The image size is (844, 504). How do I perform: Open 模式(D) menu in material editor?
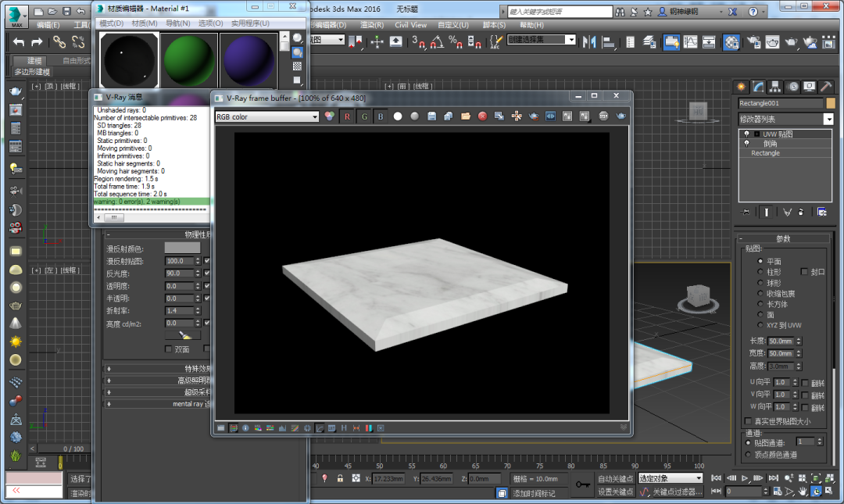(x=112, y=23)
